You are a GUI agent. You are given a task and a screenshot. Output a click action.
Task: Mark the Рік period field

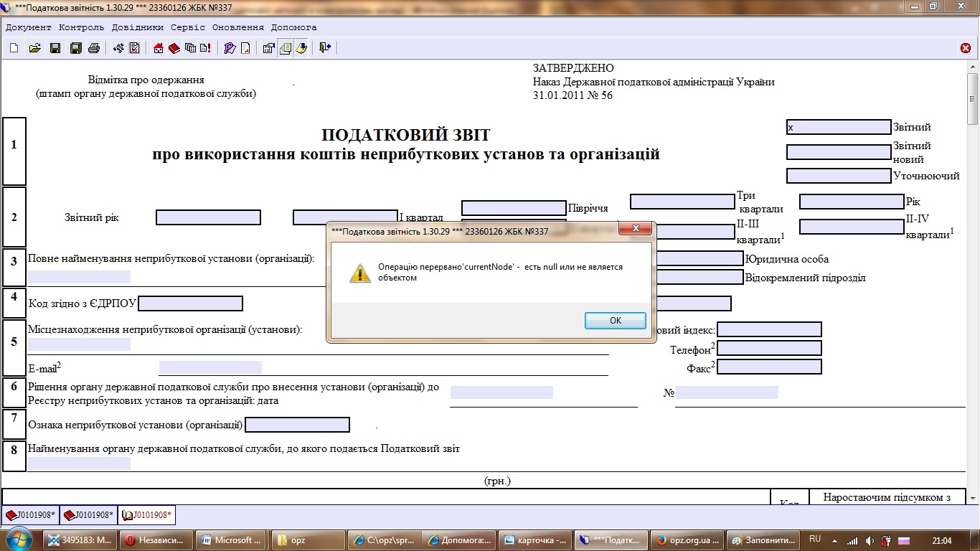[x=852, y=202]
